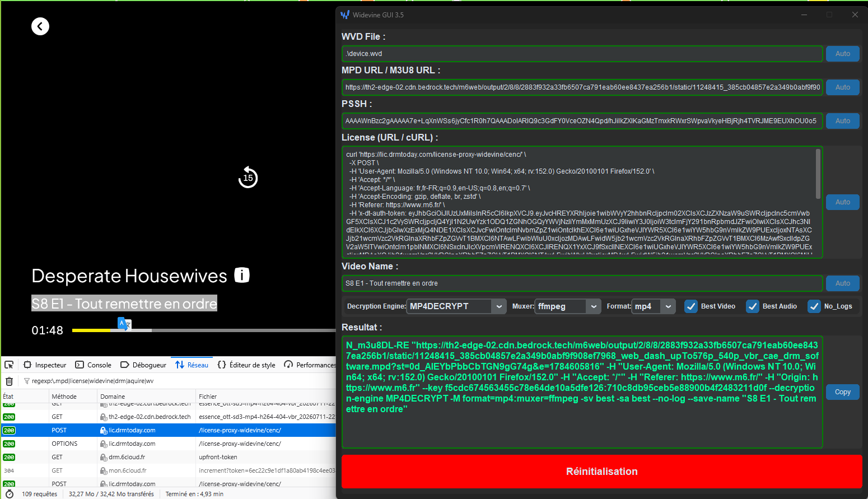Viewport: 868px width, 499px height.
Task: Select the 304 GET mon.6cloud.fr row
Action: coord(169,470)
